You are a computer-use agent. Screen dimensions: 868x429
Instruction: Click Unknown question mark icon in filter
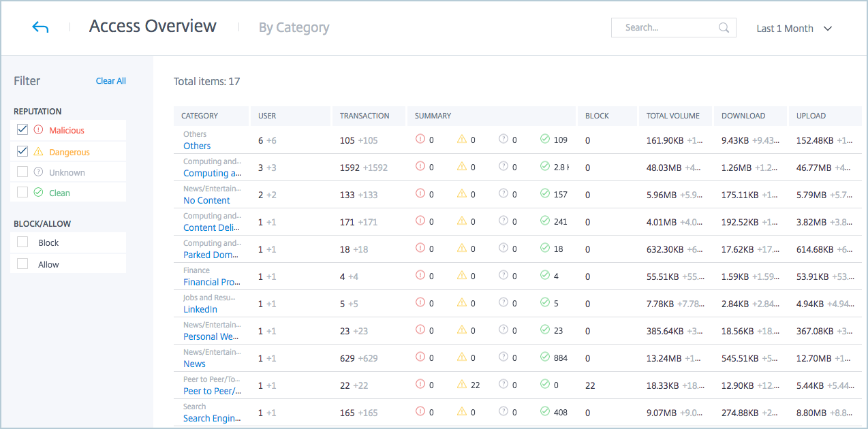[38, 172]
